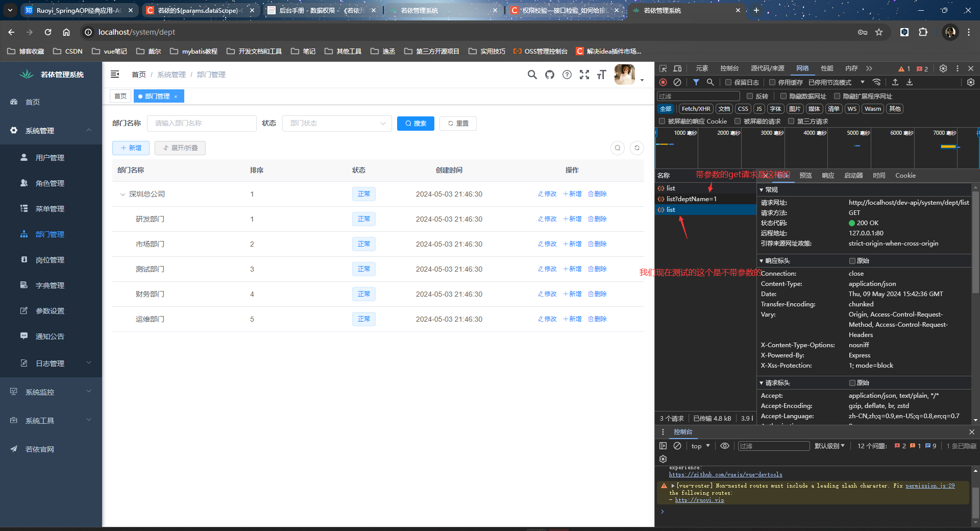This screenshot has height=531, width=980.
Task: Tick 隐藏数据网址 checkbox
Action: [783, 96]
